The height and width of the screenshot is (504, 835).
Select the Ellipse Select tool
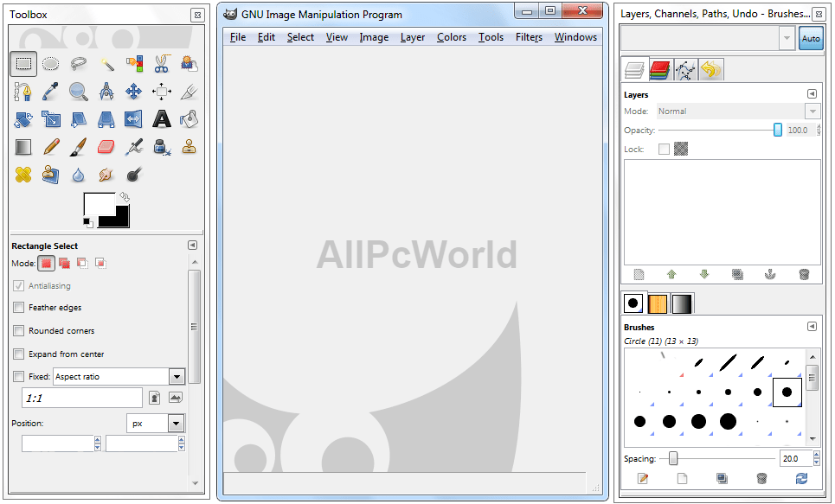(x=50, y=64)
